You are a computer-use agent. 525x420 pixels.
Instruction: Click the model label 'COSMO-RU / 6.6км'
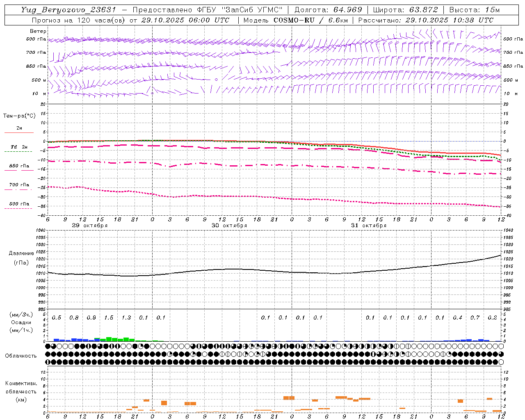click(x=310, y=20)
